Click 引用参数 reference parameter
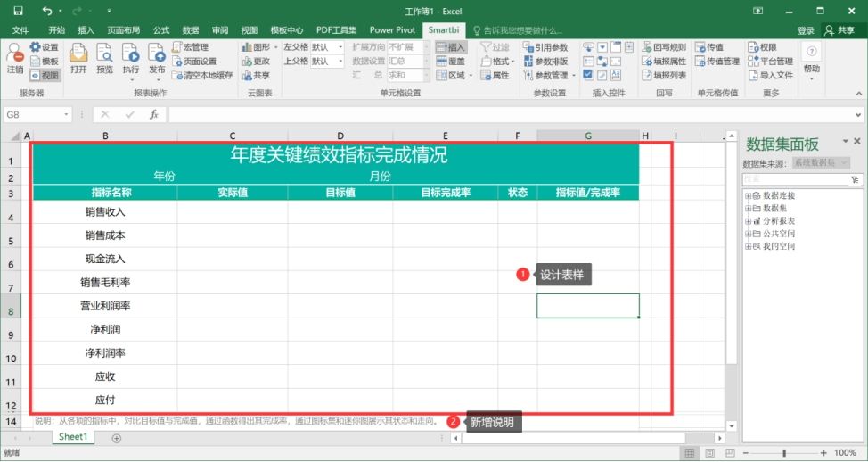Image resolution: width=868 pixels, height=462 pixels. point(545,47)
